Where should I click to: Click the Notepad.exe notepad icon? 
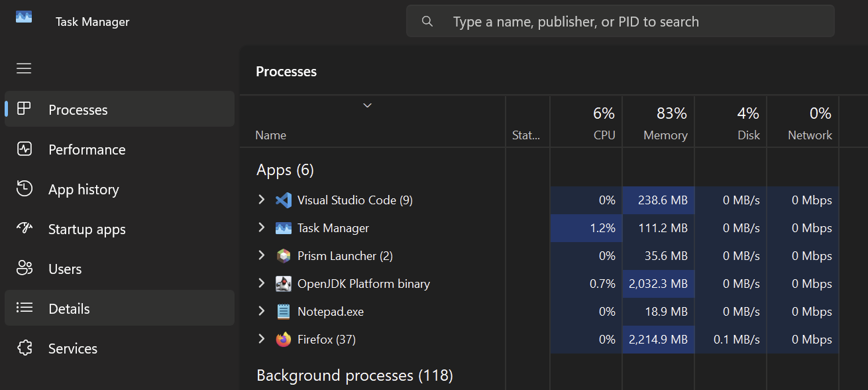pyautogui.click(x=284, y=312)
